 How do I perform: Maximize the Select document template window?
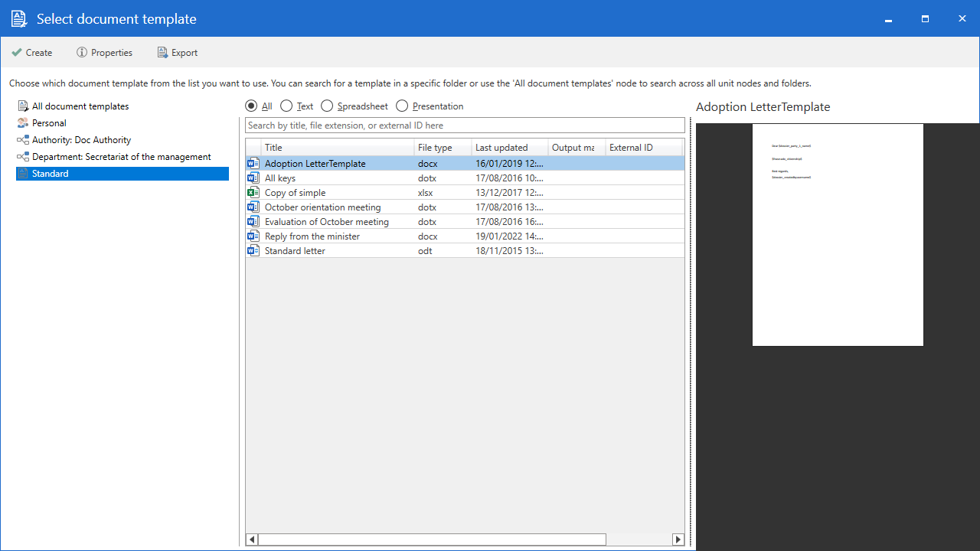925,18
